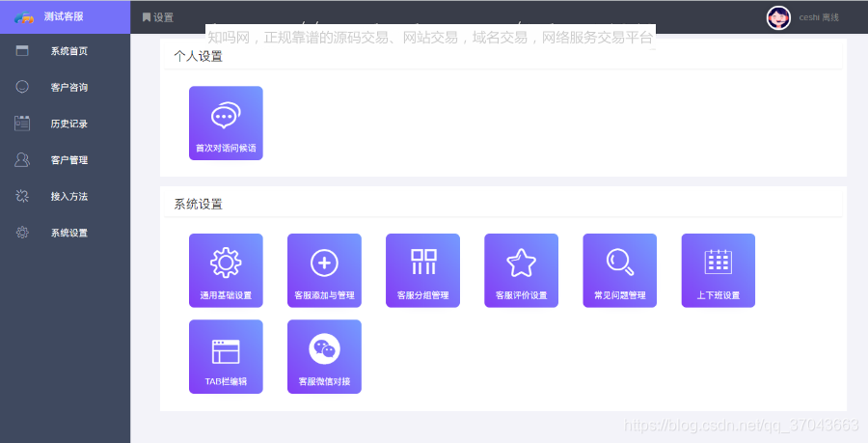
Task: Go to 系统首页 in sidebar
Action: click(65, 51)
